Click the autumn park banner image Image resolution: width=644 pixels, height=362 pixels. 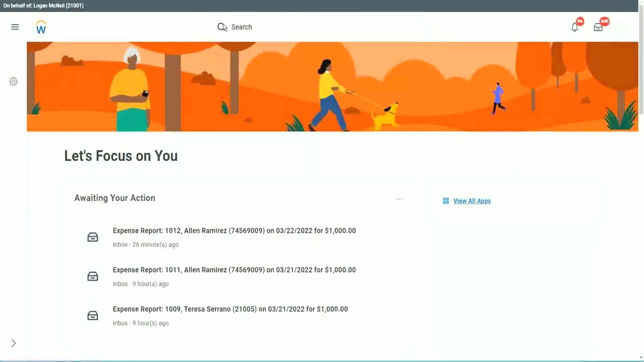(x=332, y=86)
